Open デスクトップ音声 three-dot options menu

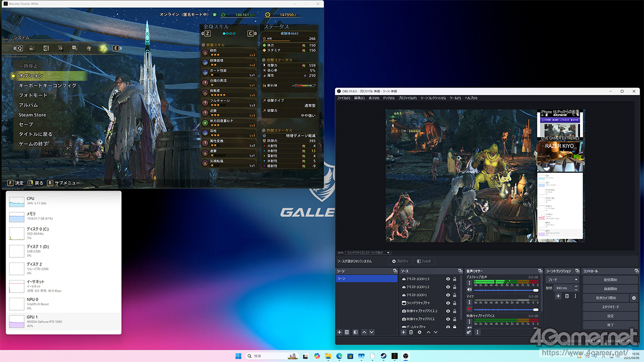coord(469,283)
